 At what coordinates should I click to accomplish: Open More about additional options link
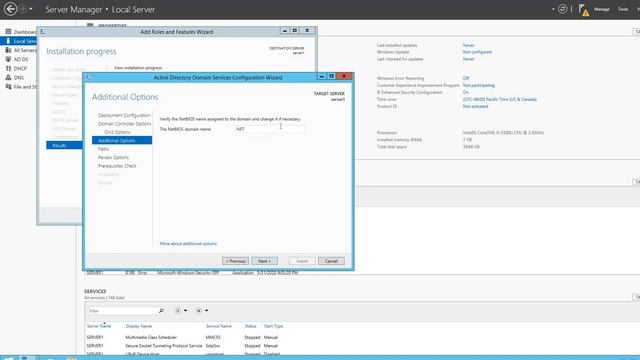click(188, 244)
